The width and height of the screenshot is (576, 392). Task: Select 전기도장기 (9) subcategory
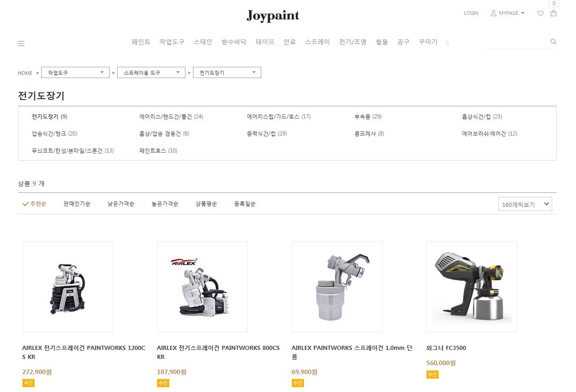coord(49,117)
